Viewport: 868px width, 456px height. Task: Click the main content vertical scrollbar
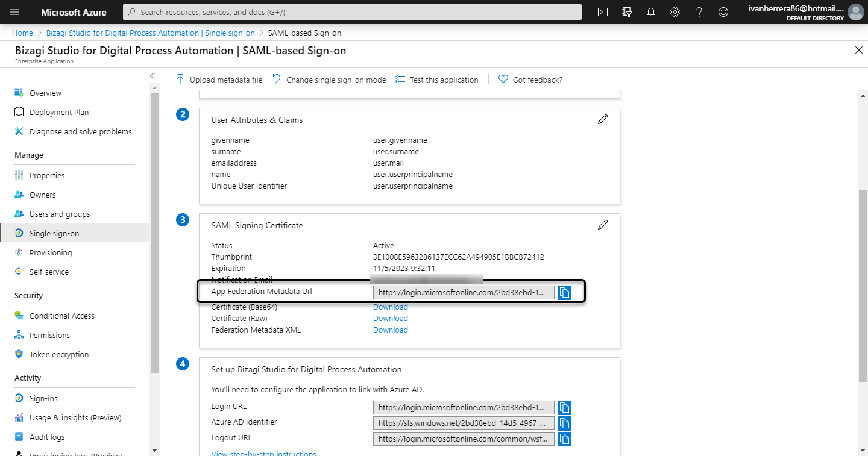tap(863, 285)
